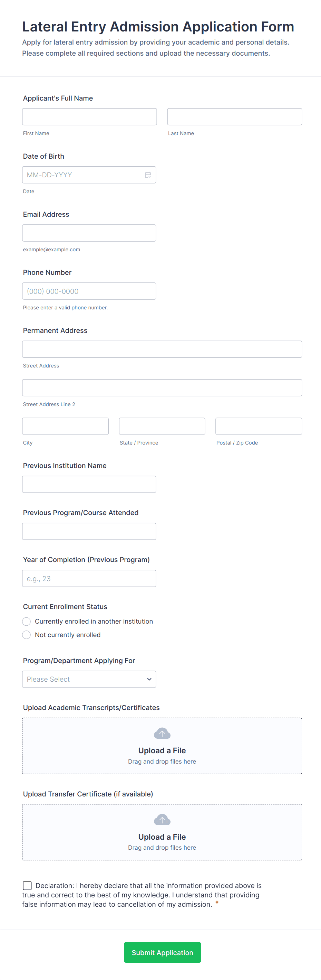This screenshot has height=980, width=321.
Task: Select the Street Address Line 2 field
Action: [162, 388]
